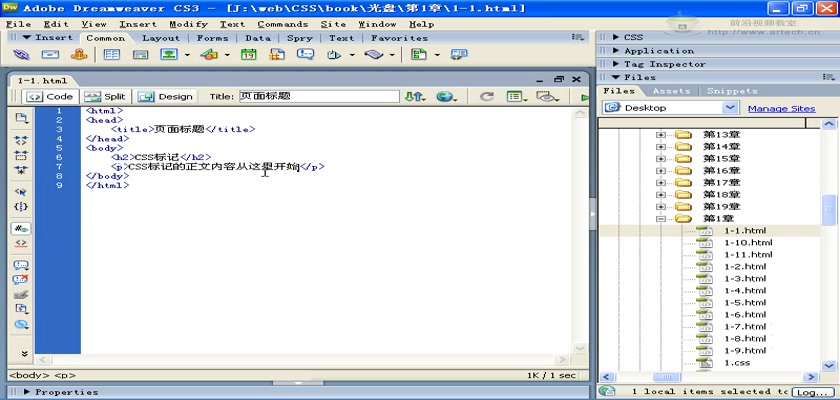Select 1.css in the file tree
840x400 pixels.
coord(737,363)
